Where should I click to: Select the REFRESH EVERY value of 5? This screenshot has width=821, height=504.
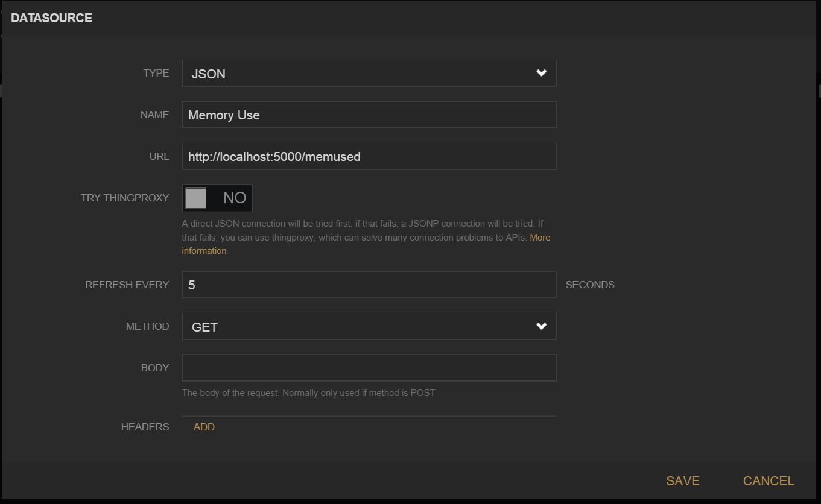click(x=369, y=285)
